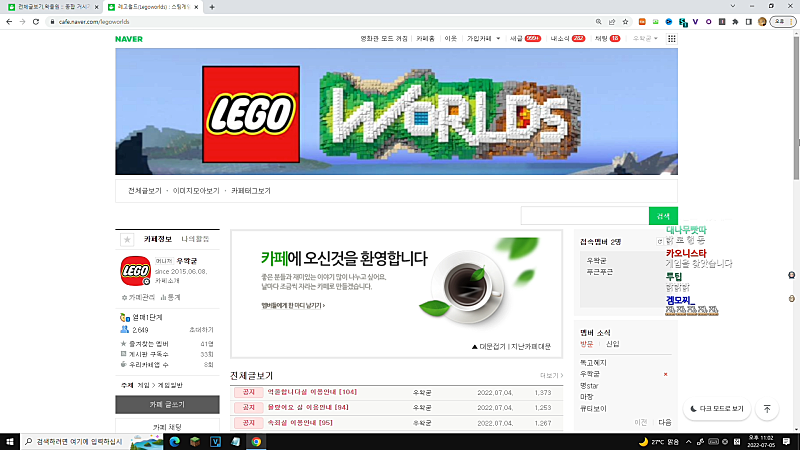Switch to 카페정보 tab
This screenshot has width=800, height=450.
[158, 239]
